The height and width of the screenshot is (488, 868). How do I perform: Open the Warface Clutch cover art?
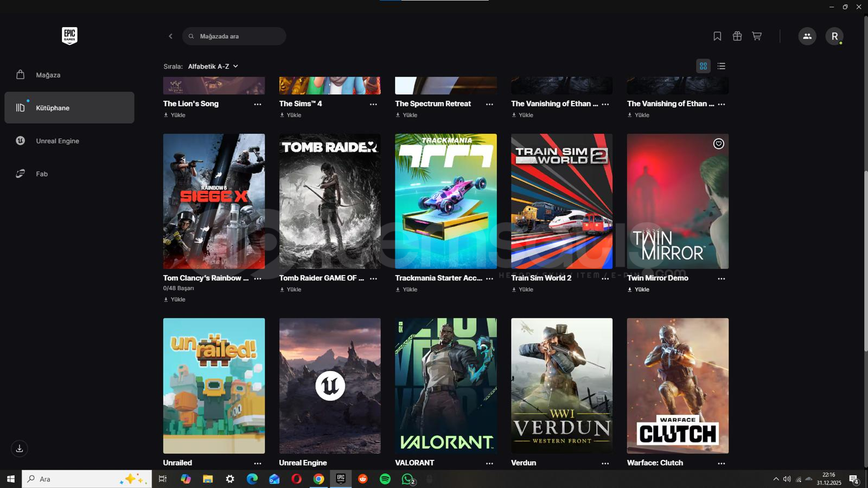pos(678,386)
